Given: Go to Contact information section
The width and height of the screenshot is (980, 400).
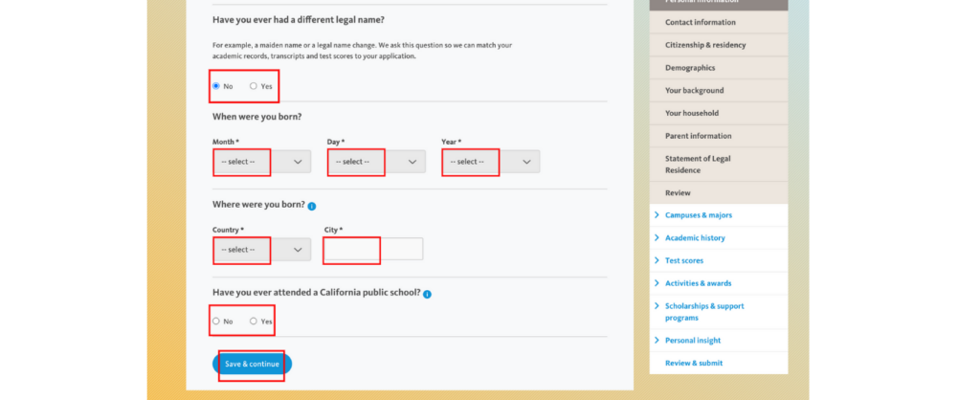Looking at the screenshot, I should coord(719,23).
